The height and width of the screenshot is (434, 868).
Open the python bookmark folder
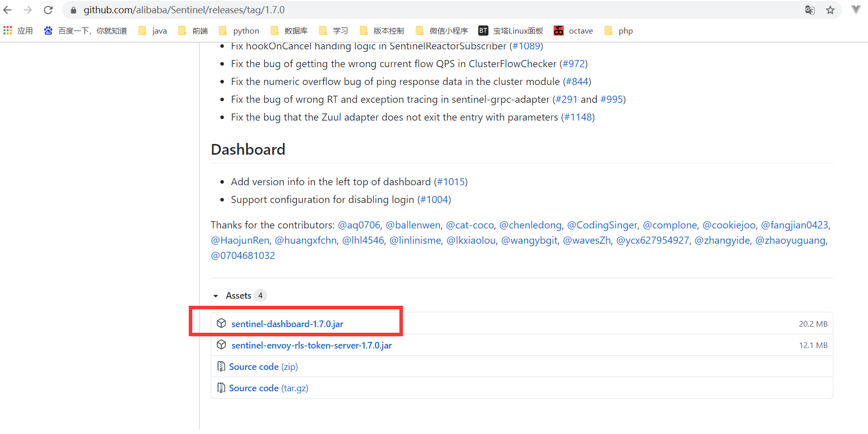239,31
